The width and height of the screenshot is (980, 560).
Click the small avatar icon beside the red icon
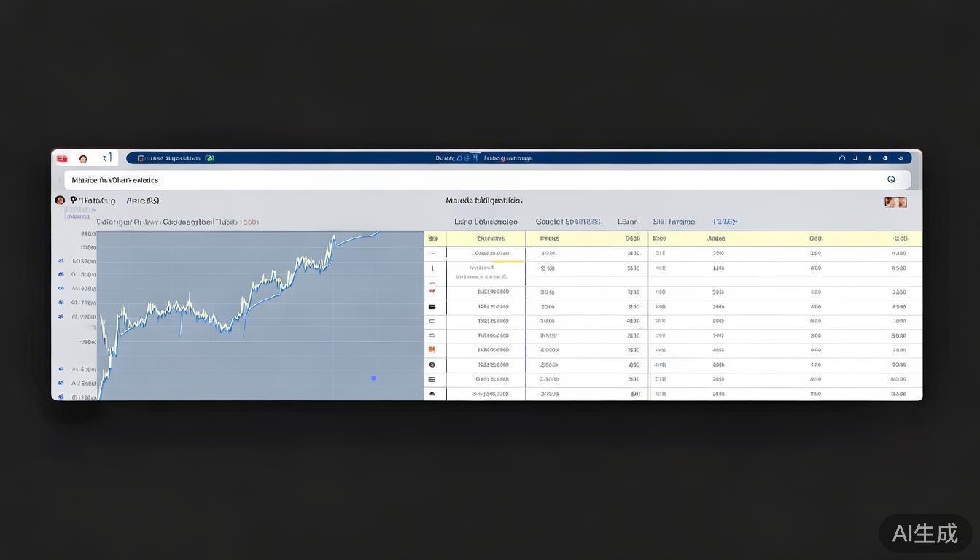coord(83,158)
